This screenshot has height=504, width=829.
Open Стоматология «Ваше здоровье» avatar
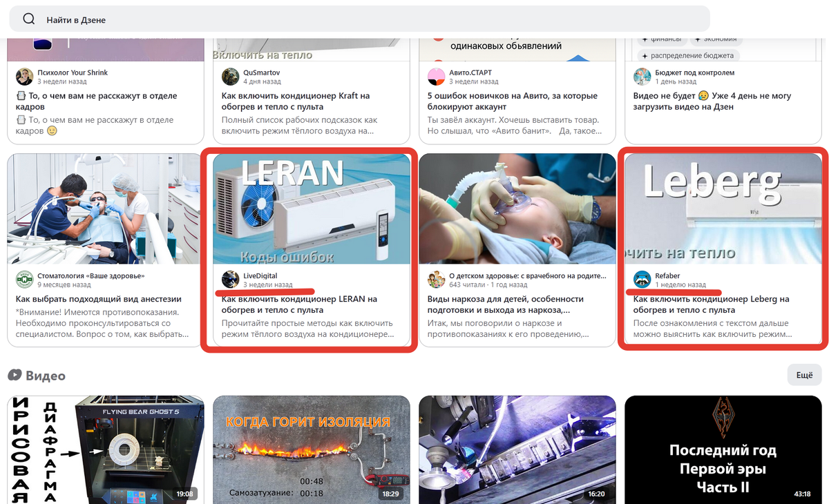coord(25,280)
